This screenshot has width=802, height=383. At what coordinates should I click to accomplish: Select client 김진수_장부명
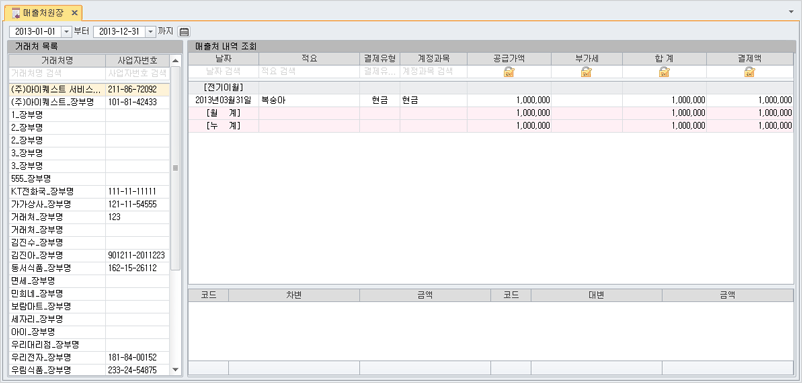click(89, 242)
